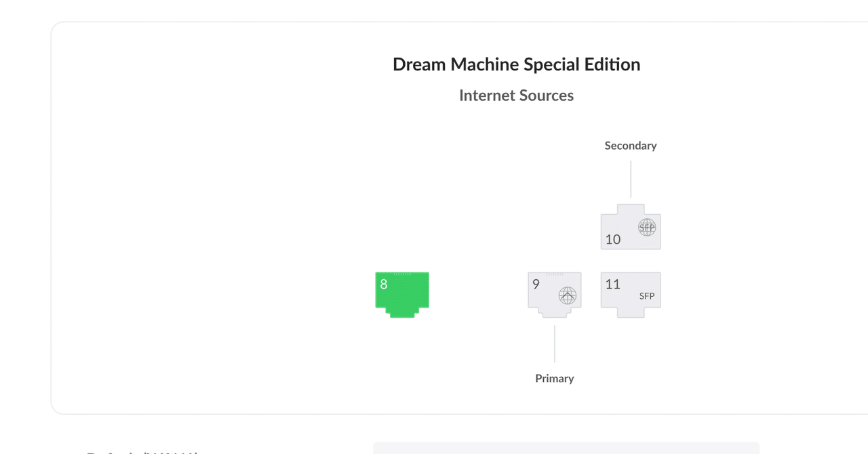Switch to the Internet Sources view
This screenshot has height=454, width=868.
516,95
